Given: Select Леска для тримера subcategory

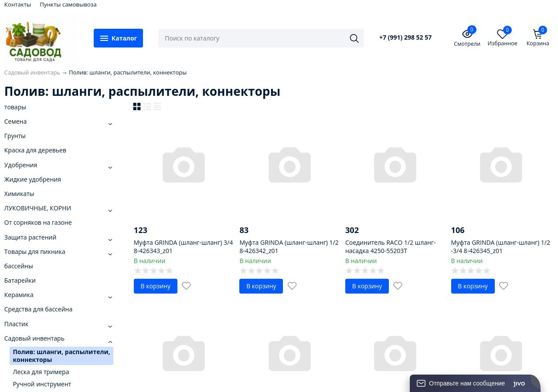Looking at the screenshot, I should [x=41, y=372].
